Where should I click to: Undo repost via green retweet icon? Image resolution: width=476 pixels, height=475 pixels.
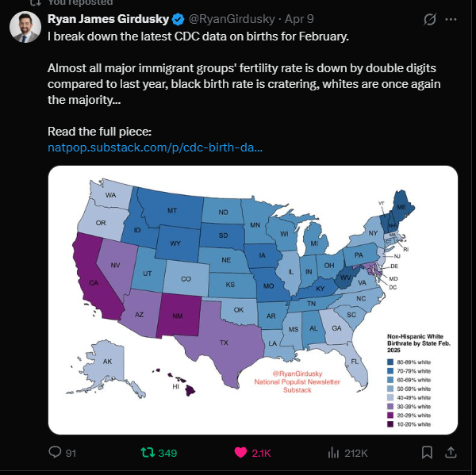click(147, 452)
